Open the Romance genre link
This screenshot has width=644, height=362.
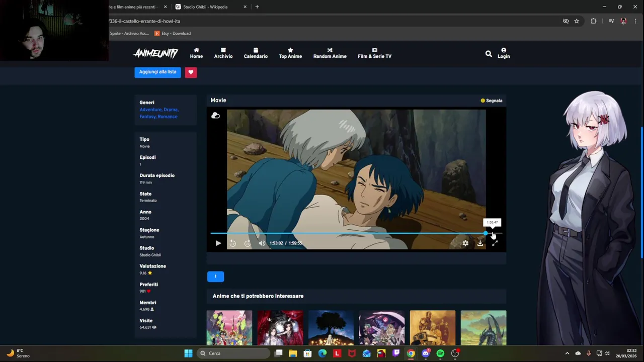pos(168,117)
